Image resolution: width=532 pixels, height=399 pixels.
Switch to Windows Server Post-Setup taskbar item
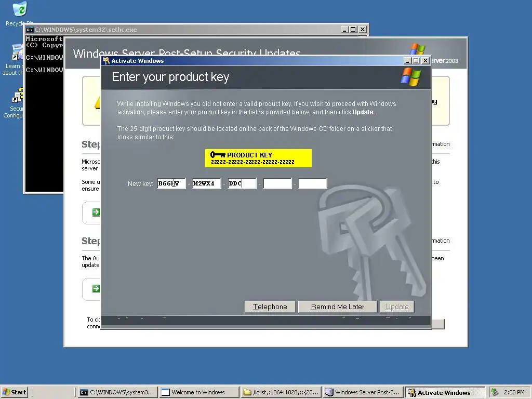[x=363, y=392]
